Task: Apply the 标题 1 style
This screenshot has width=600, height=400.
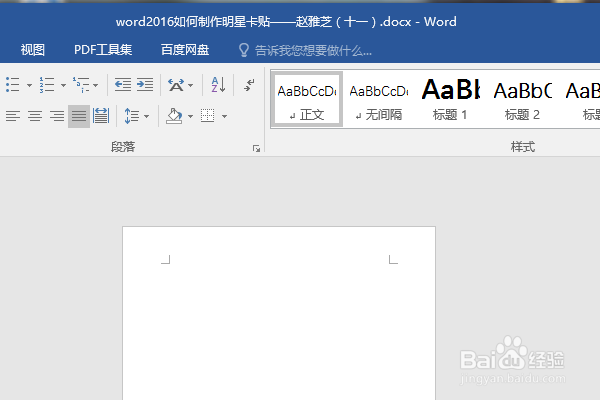Action: tap(450, 100)
